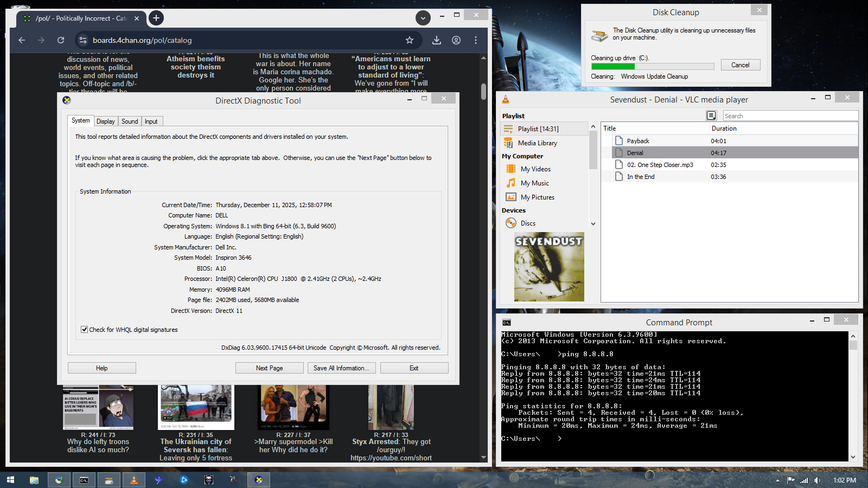Switch to the Display tab in DxDiag
This screenshot has width=868, height=488.
tap(106, 121)
